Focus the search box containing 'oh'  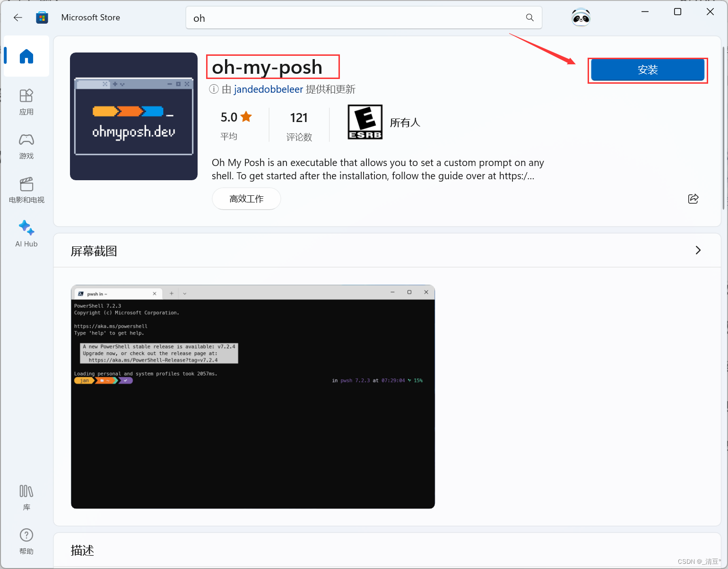pos(364,18)
